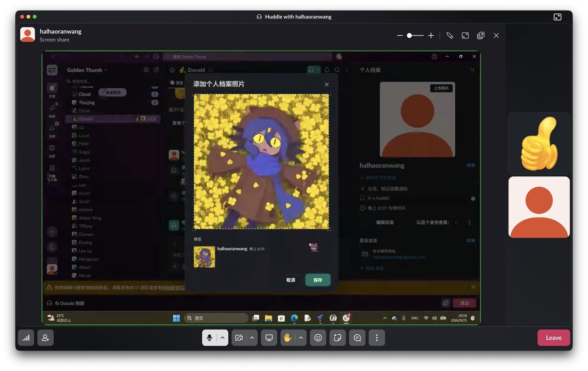Screen dimensions: 588x371
Task: Close the add profile photo dialog
Action: pyautogui.click(x=327, y=85)
